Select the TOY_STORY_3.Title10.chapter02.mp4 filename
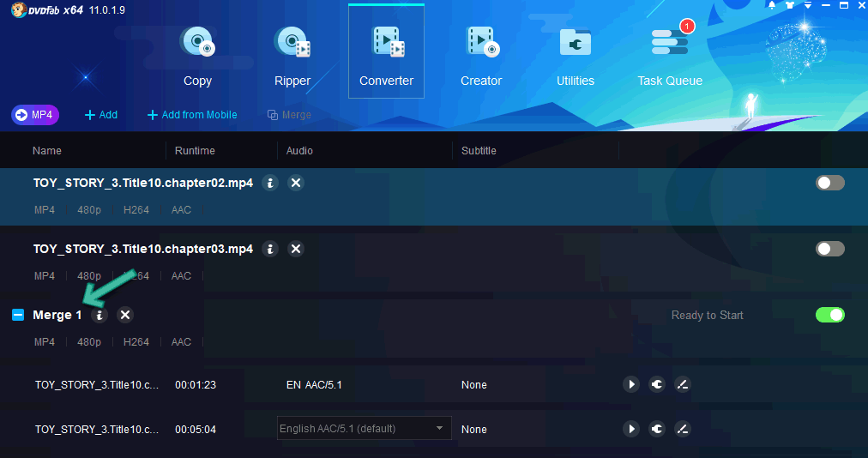Image resolution: width=868 pixels, height=458 pixels. (x=143, y=183)
